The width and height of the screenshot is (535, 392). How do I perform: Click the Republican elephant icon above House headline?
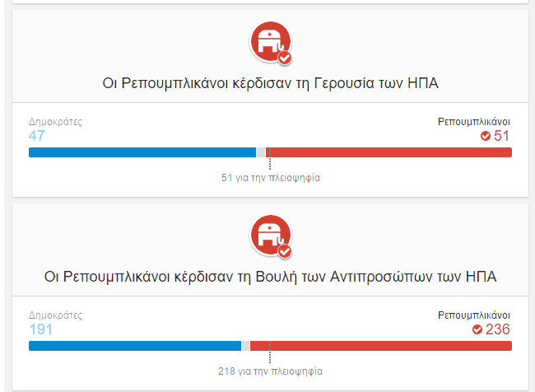[x=271, y=236]
